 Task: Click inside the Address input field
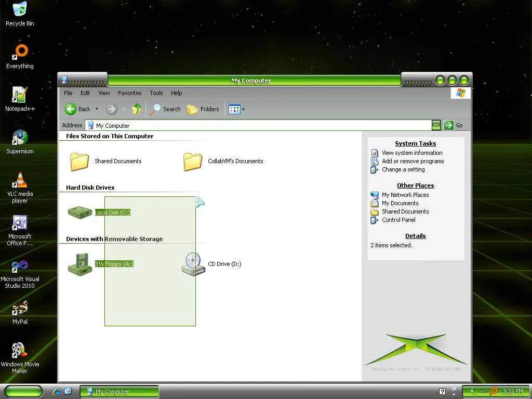click(x=258, y=125)
